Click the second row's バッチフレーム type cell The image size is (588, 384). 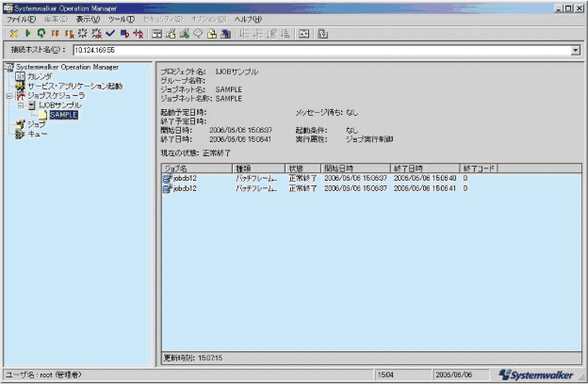256,188
